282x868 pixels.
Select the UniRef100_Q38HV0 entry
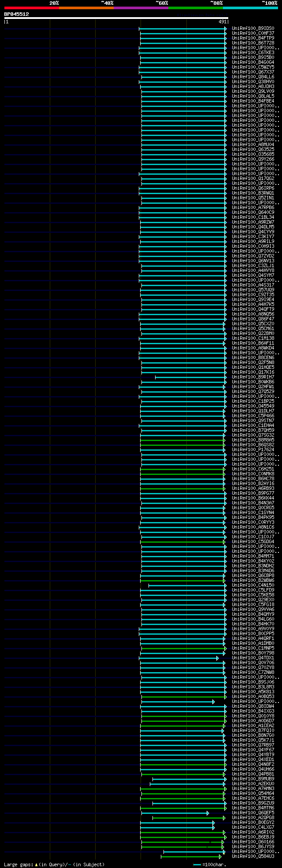click(x=253, y=82)
